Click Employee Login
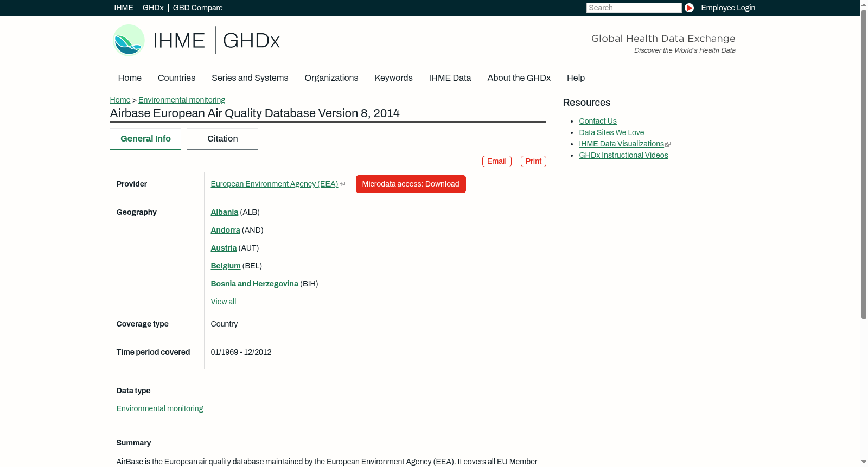This screenshot has width=868, height=467. pyautogui.click(x=728, y=8)
